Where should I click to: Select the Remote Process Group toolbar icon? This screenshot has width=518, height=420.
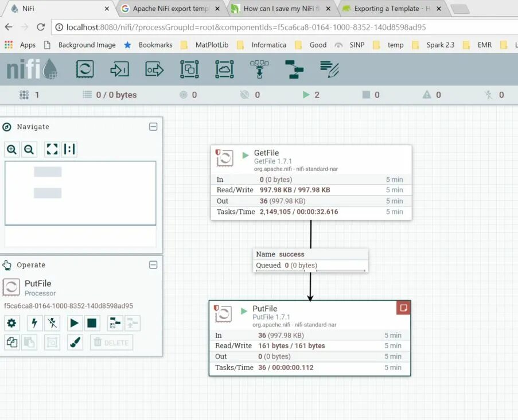coord(224,69)
